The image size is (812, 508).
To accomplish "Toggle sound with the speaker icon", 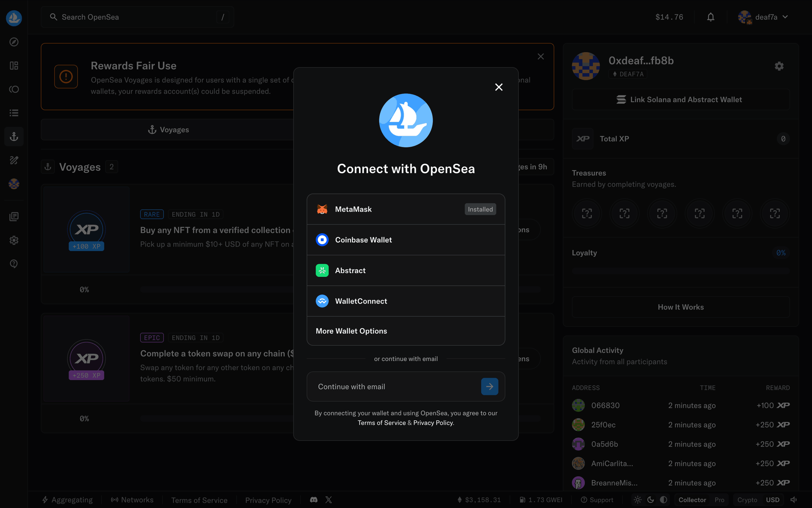I will [x=794, y=500].
